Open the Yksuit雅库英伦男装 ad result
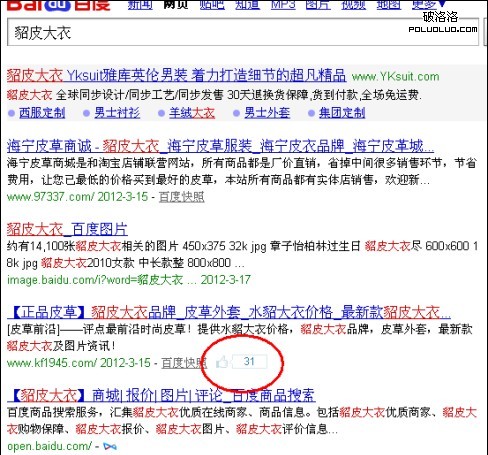 point(176,76)
